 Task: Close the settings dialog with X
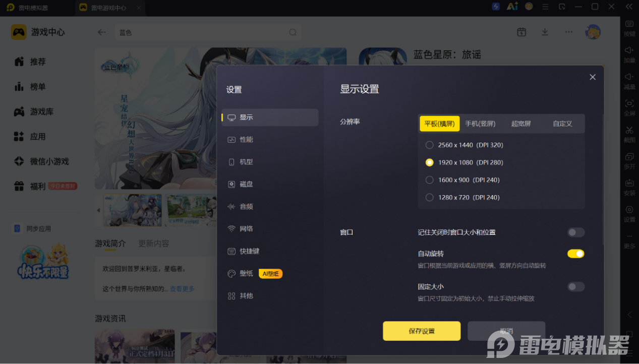(593, 77)
